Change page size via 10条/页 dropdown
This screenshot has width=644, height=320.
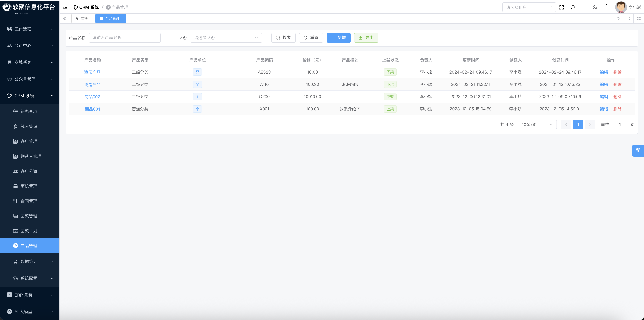[537, 125]
